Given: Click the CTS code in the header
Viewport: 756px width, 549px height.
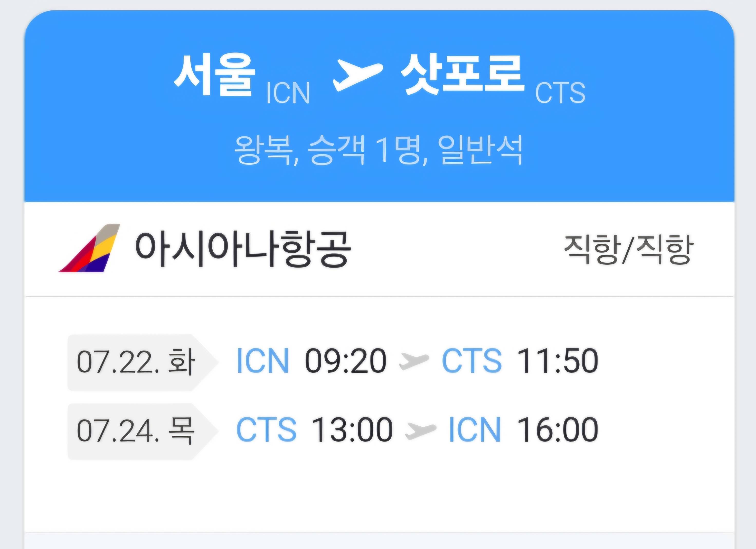Looking at the screenshot, I should pos(560,93).
